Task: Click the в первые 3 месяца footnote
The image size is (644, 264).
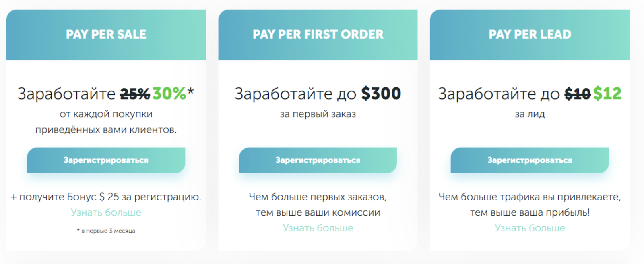Action: [106, 231]
